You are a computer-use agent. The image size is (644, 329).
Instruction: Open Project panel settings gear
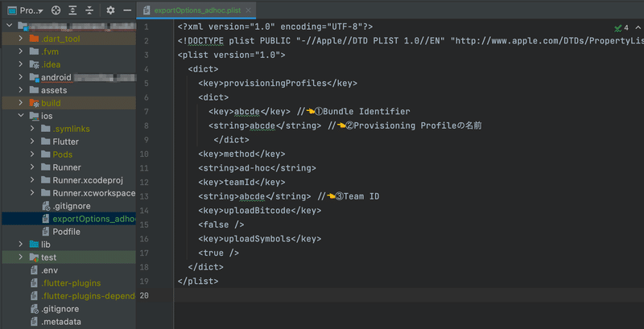click(110, 10)
